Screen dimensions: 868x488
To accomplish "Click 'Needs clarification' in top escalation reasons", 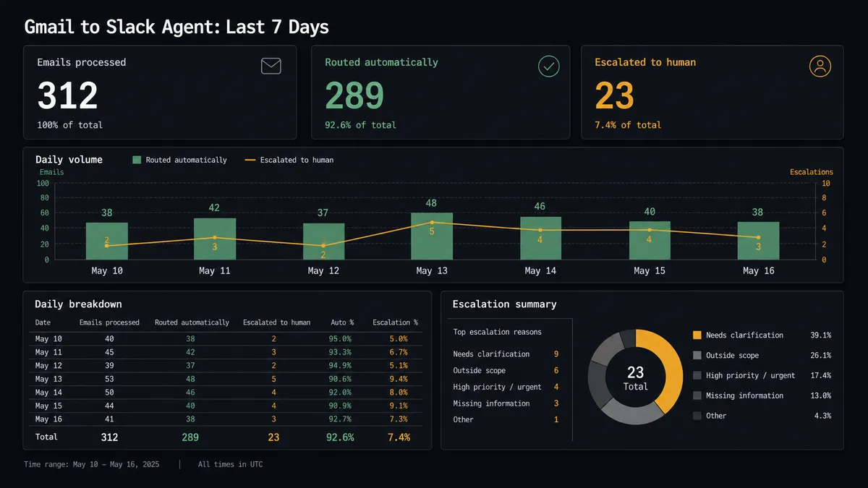I will click(x=491, y=354).
